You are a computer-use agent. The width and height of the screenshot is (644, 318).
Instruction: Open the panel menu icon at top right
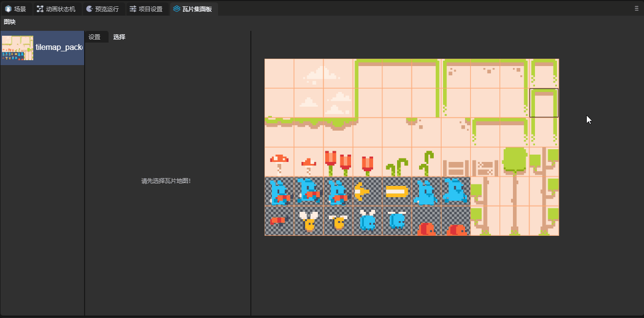coord(636,8)
